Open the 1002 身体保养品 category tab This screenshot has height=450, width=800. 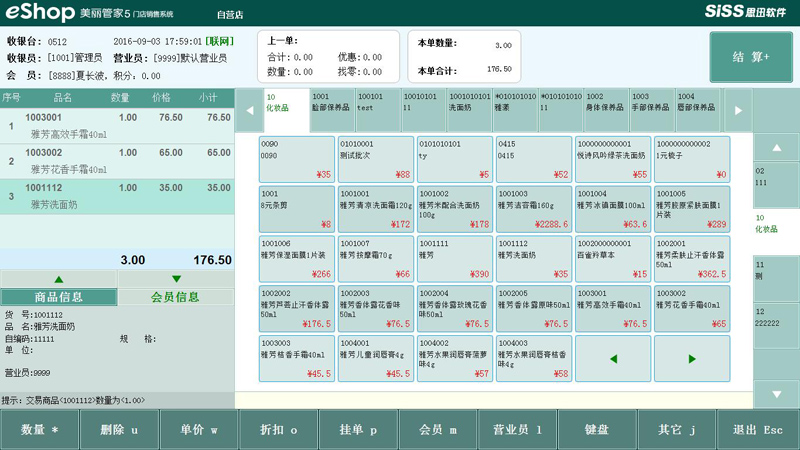606,110
